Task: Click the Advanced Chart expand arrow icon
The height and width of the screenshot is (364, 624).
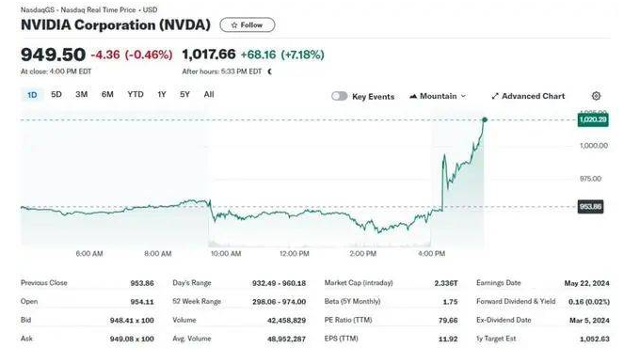Action: pos(495,96)
